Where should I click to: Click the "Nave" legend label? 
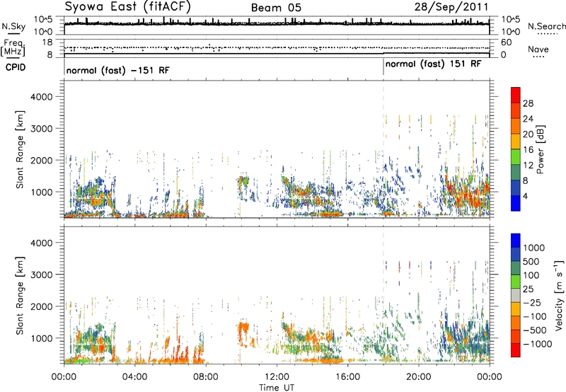(x=538, y=50)
